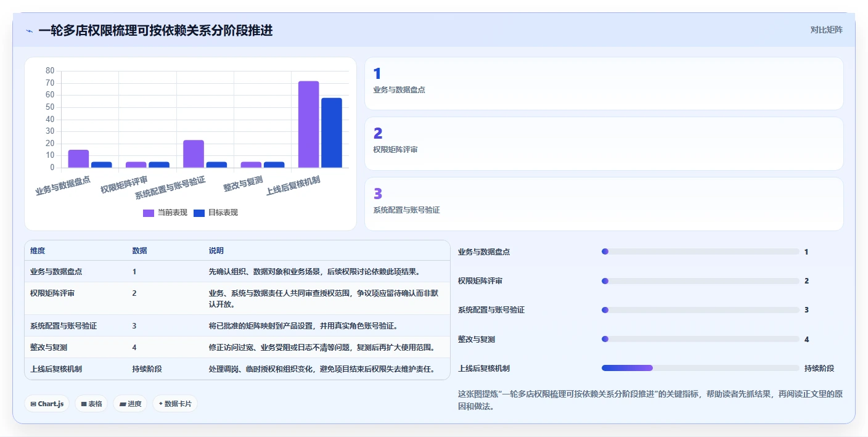The height and width of the screenshot is (437, 868).
Task: Click the 数据 column header
Action: click(x=139, y=251)
